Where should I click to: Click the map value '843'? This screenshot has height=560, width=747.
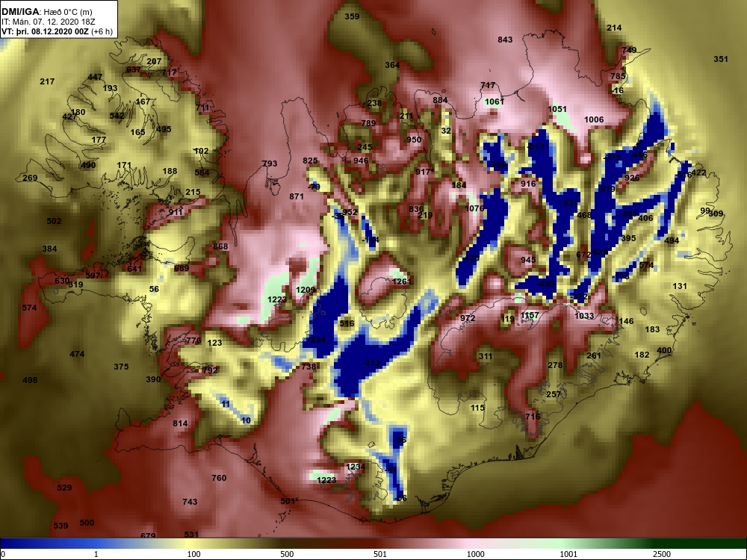pos(505,40)
